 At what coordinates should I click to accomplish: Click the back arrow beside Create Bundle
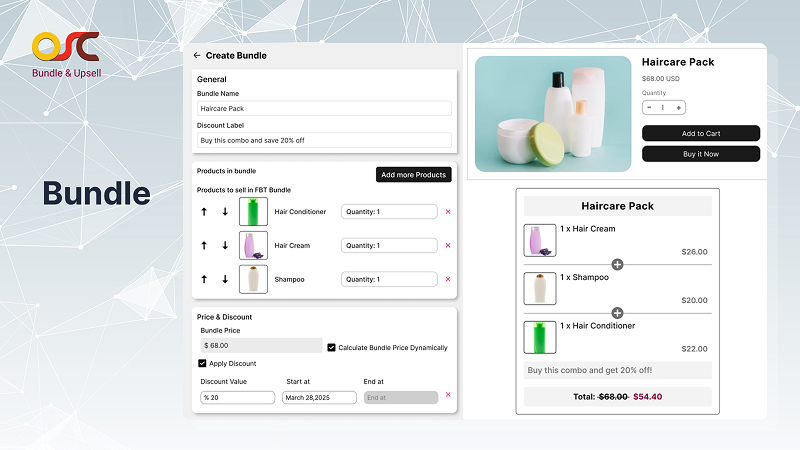click(197, 55)
